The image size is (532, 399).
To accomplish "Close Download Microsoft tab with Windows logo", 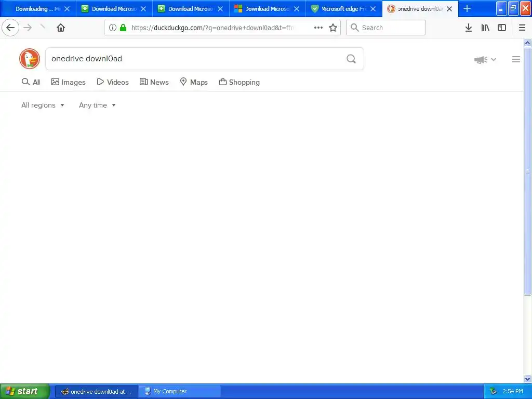I will pyautogui.click(x=297, y=9).
